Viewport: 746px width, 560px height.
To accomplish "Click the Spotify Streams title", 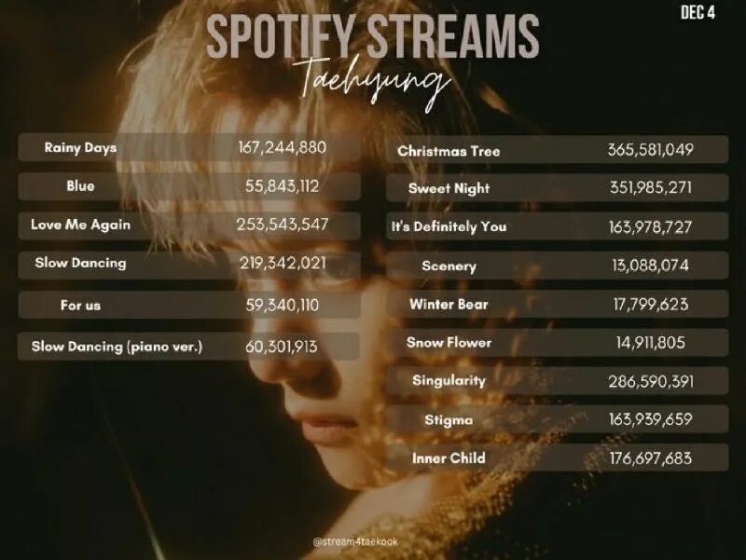I will (373, 36).
